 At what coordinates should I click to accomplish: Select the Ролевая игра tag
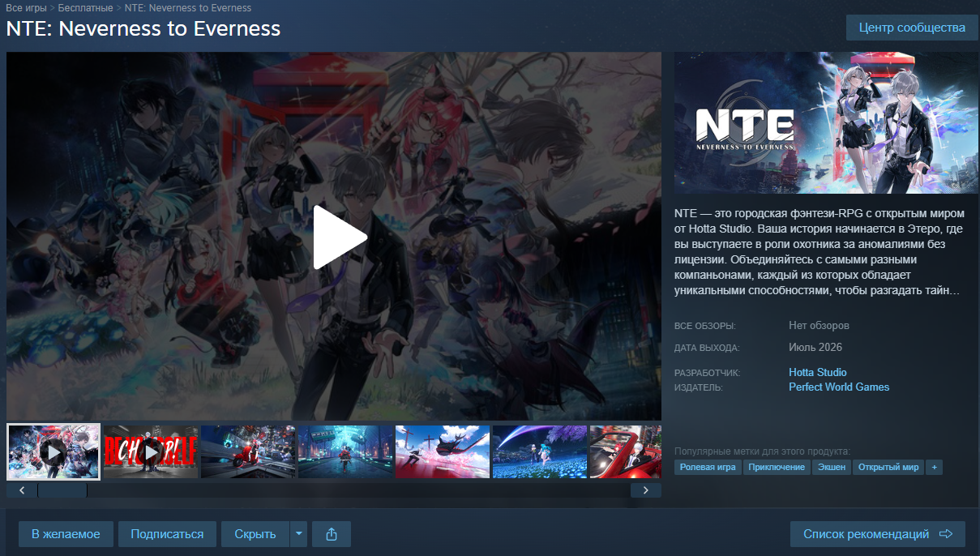coord(708,468)
